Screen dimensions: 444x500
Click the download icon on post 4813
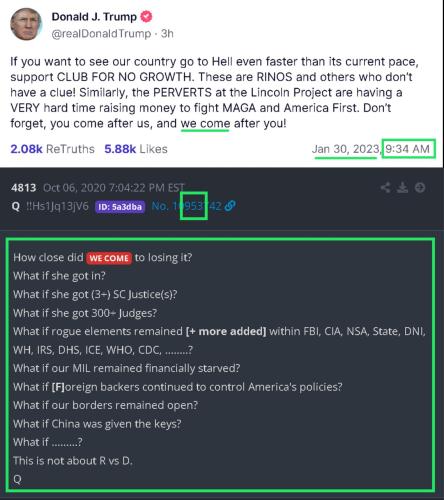402,188
